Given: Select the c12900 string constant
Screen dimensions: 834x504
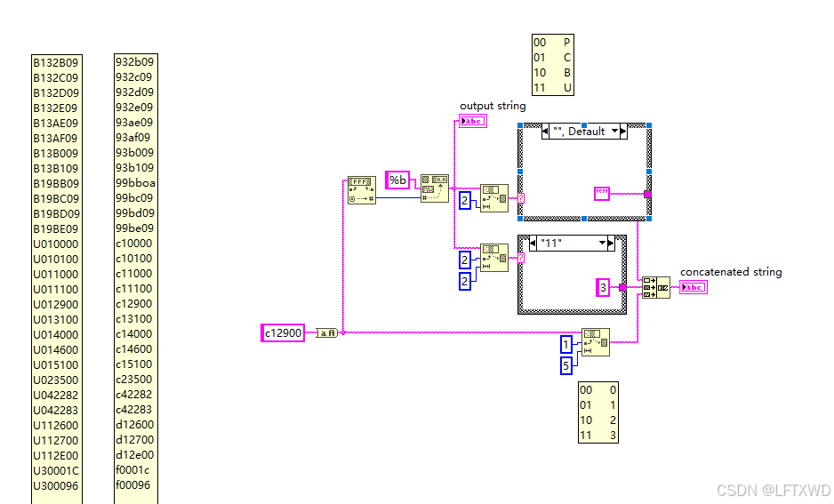Looking at the screenshot, I should [283, 332].
